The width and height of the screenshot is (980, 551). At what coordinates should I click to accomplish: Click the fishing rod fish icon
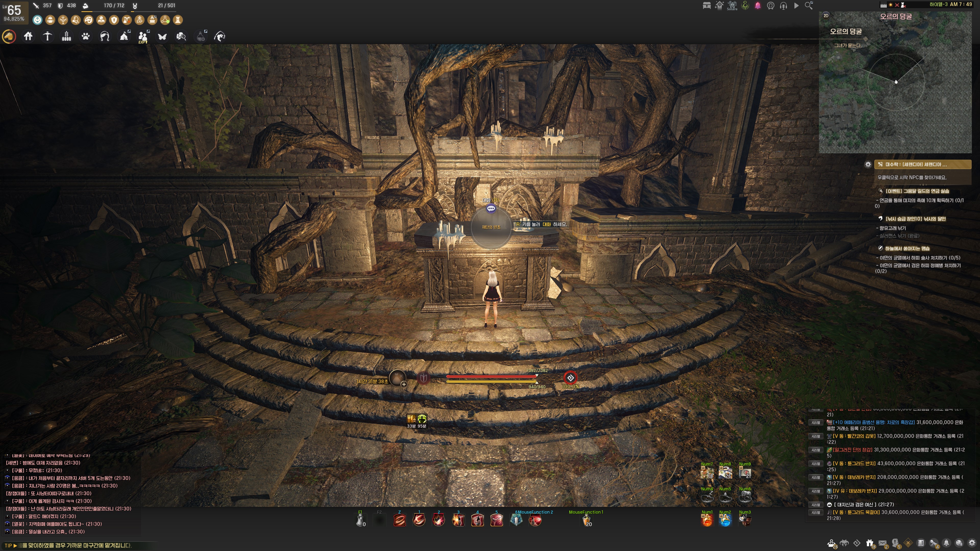pos(220,36)
